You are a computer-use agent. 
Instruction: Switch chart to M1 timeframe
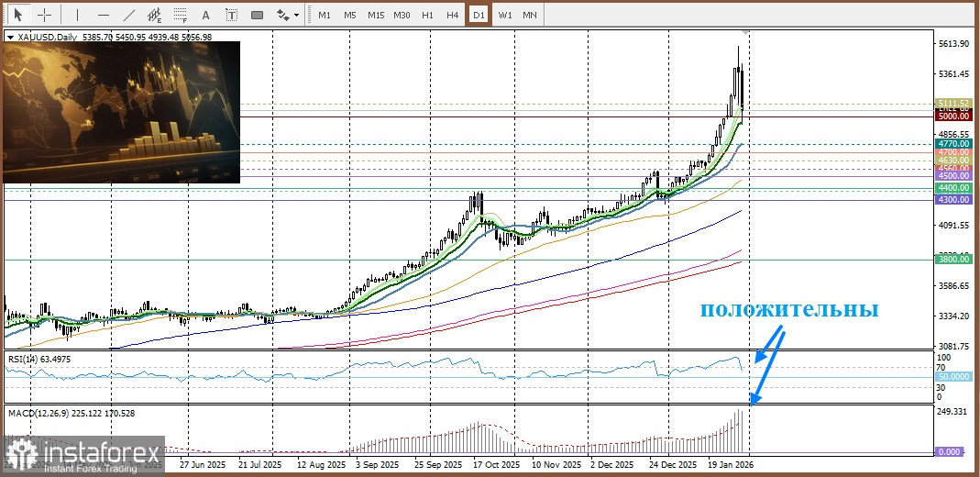325,15
